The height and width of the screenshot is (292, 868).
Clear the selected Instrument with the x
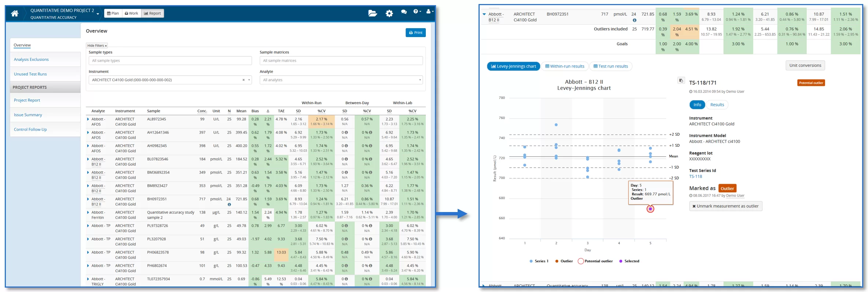click(243, 80)
